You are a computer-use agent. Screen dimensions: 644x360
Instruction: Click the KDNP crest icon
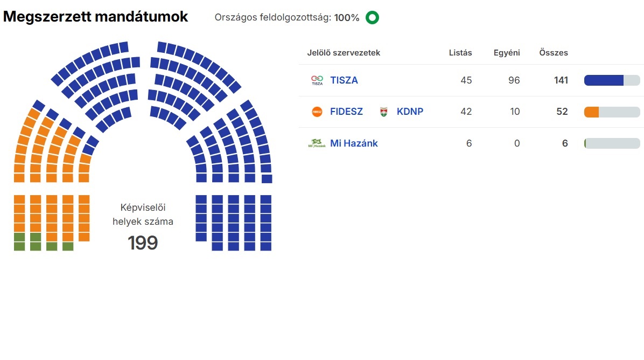click(383, 112)
